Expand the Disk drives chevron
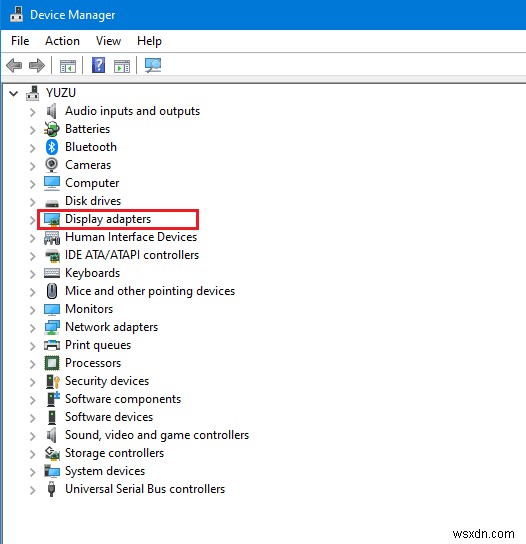The width and height of the screenshot is (526, 544). tap(33, 202)
